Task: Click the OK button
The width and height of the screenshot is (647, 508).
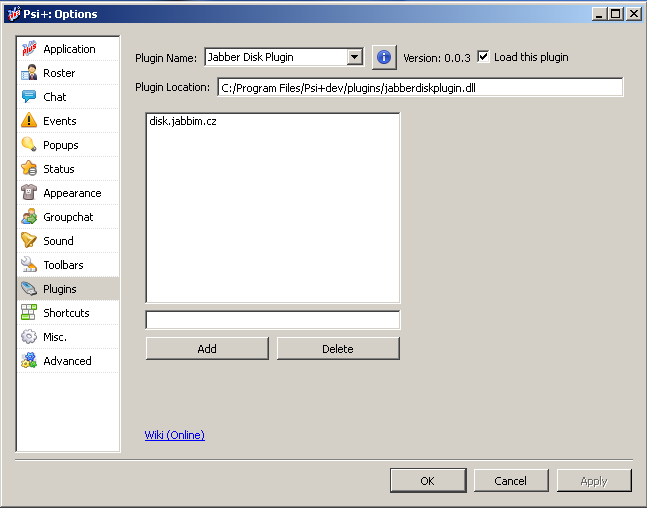Action: coord(427,481)
